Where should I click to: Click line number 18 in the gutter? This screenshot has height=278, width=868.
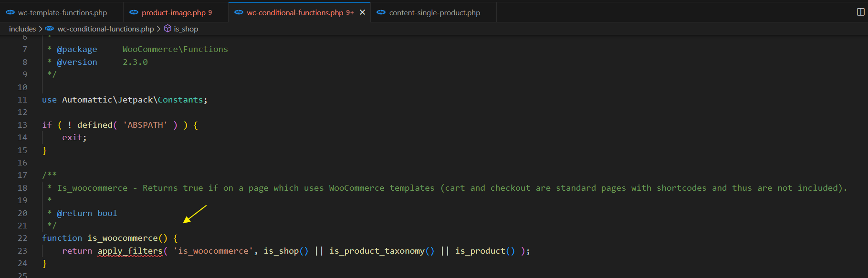tap(22, 188)
